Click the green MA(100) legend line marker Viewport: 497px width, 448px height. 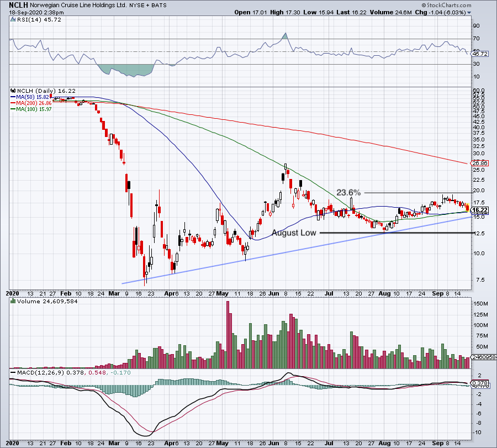(x=13, y=109)
